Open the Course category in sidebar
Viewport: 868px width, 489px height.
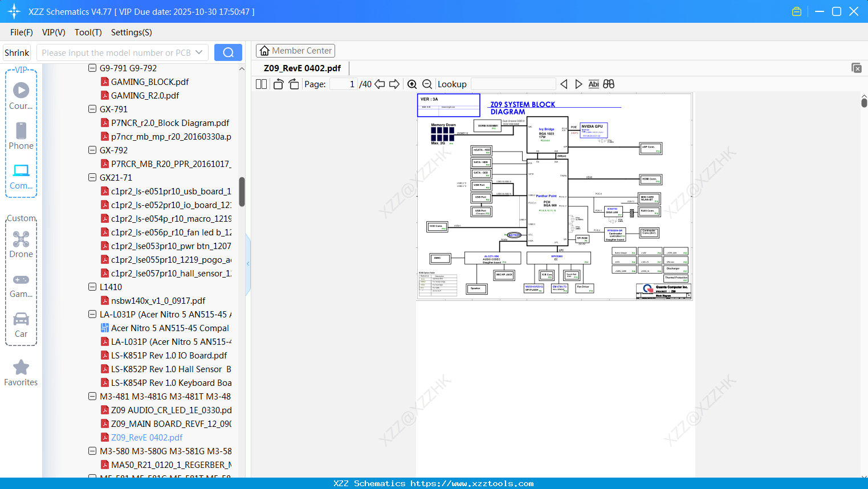pyautogui.click(x=21, y=96)
